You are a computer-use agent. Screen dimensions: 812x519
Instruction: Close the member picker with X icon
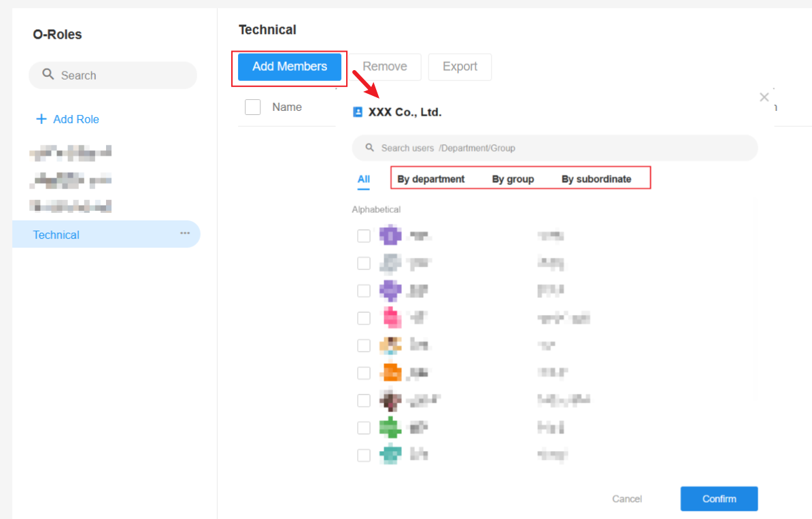click(764, 97)
